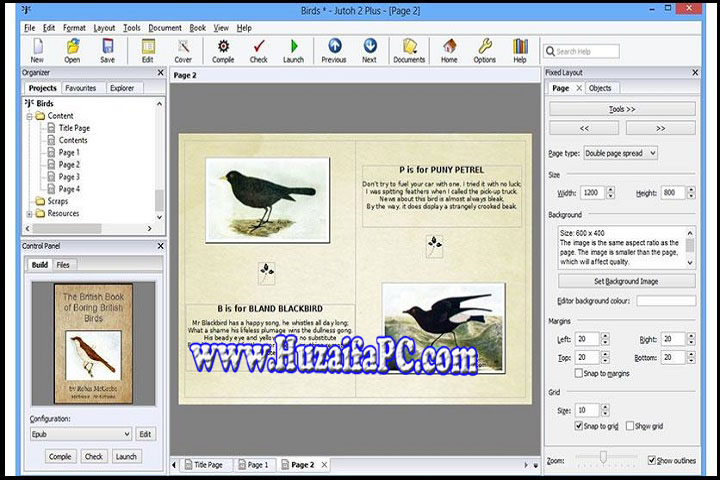Switch to the Page 1 document tab
This screenshot has height=480, width=720.
click(253, 465)
